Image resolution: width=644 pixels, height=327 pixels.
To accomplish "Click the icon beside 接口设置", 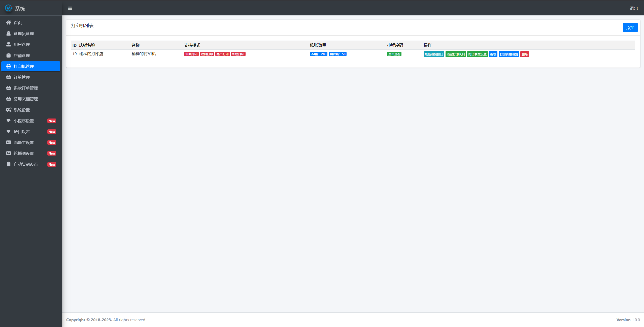I will pyautogui.click(x=9, y=131).
